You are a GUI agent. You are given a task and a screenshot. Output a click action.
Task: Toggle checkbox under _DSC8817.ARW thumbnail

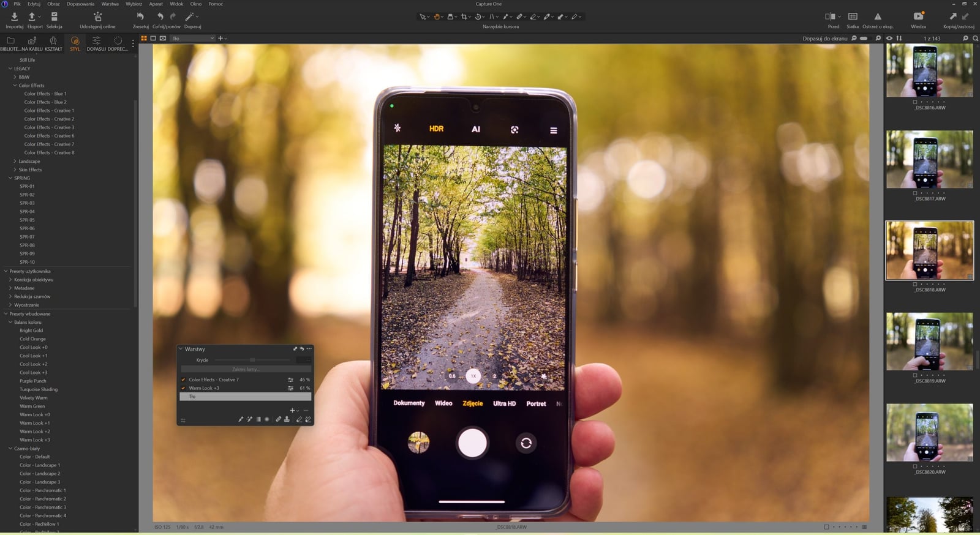(x=915, y=193)
